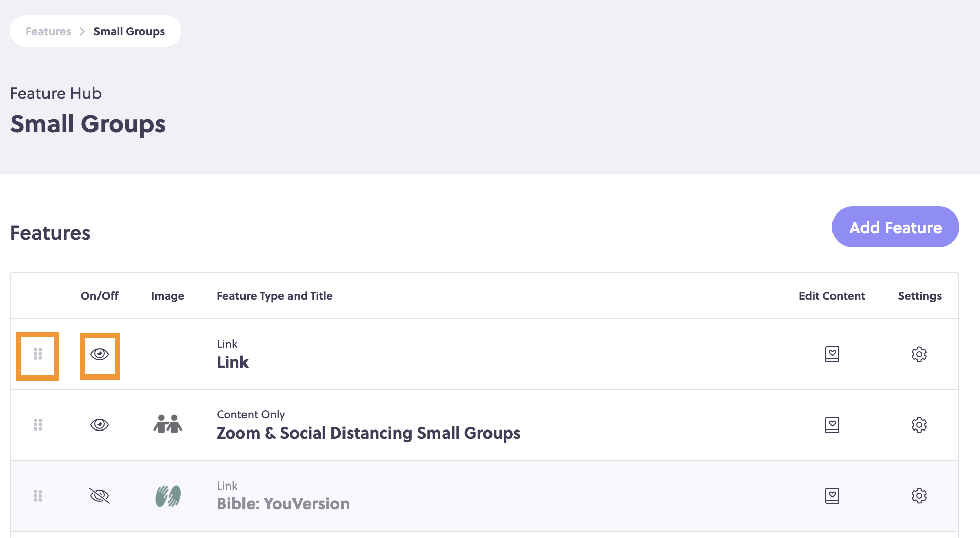
Task: Hide the Zoom & Social Distancing Small Groups feature
Action: pyautogui.click(x=100, y=425)
